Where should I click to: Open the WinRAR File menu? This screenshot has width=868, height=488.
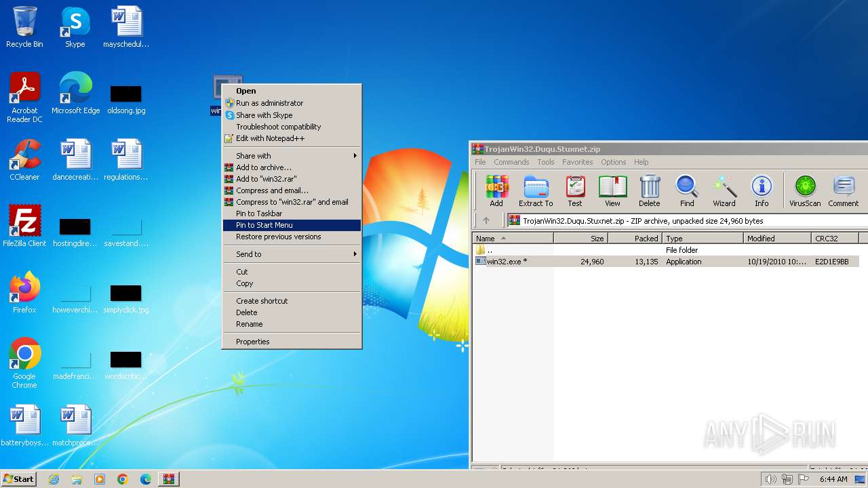[x=480, y=162]
